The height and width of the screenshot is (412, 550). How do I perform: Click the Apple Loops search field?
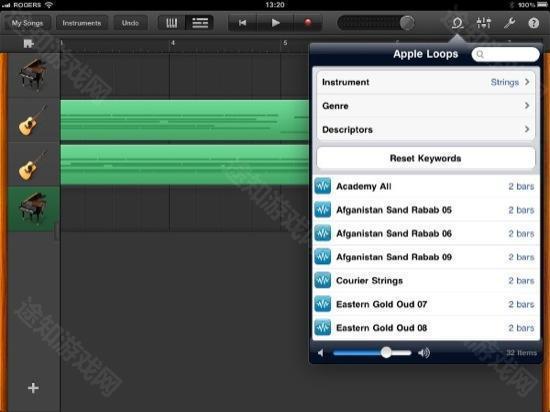tap(505, 54)
